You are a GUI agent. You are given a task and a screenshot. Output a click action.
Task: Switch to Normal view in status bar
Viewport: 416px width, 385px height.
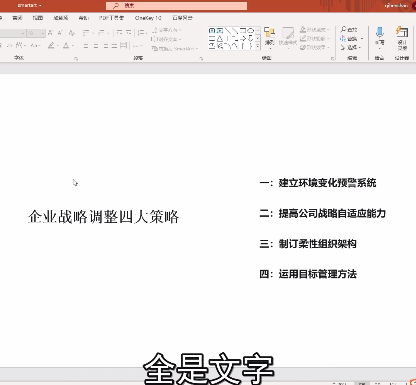point(362,383)
